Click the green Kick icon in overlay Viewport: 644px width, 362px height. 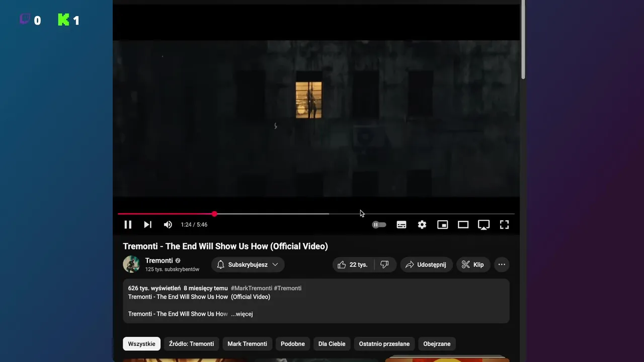tap(64, 20)
